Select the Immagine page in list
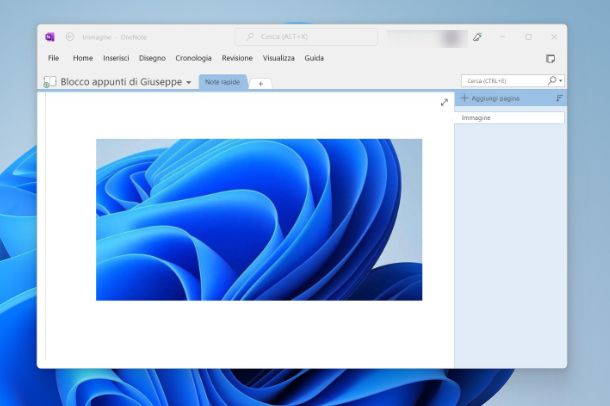The width and height of the screenshot is (610, 406). [x=509, y=118]
